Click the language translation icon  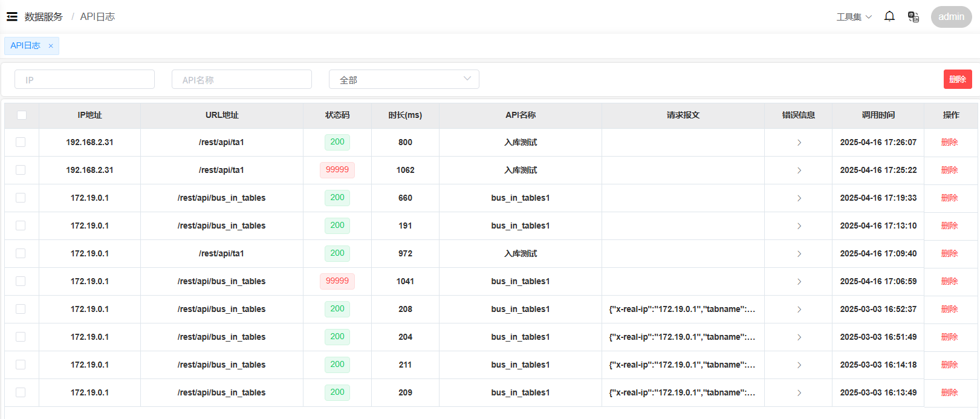tap(913, 17)
